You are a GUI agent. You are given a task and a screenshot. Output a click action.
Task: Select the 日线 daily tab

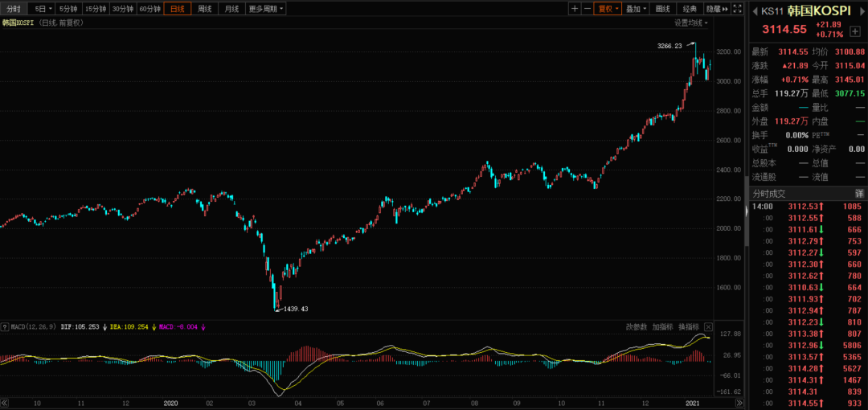point(177,9)
